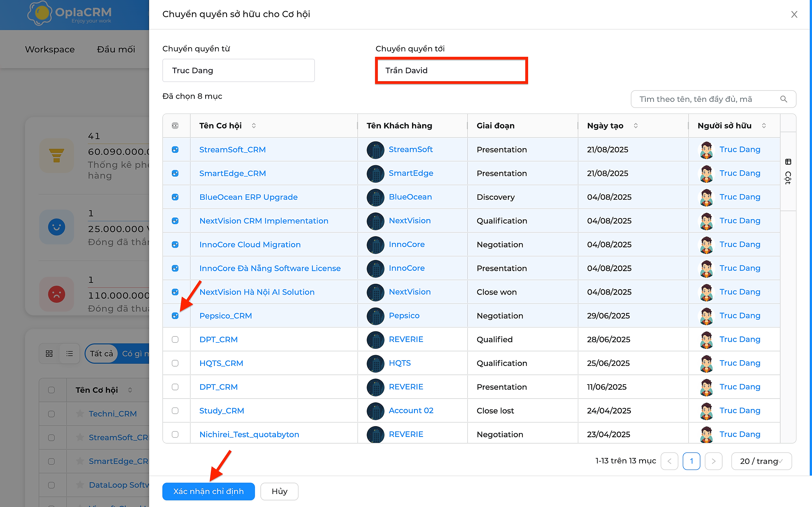The width and height of the screenshot is (812, 507).
Task: Select the Tất cả filter tab
Action: (x=101, y=354)
